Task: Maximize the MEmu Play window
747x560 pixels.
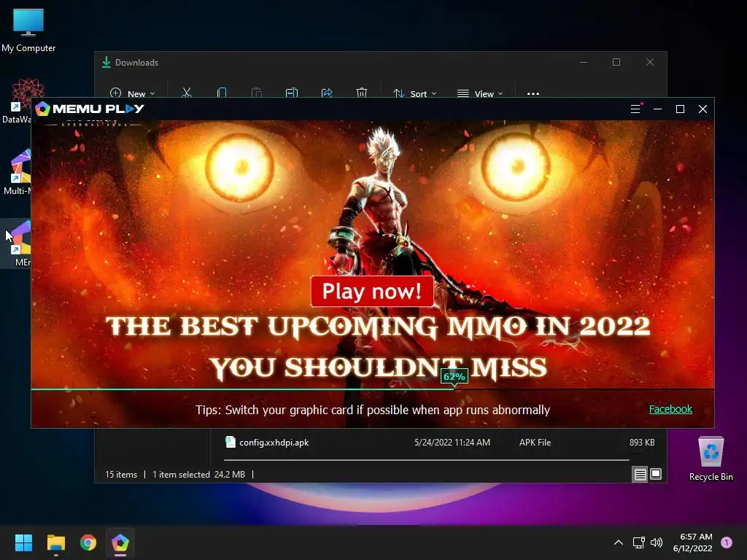Action: click(681, 109)
